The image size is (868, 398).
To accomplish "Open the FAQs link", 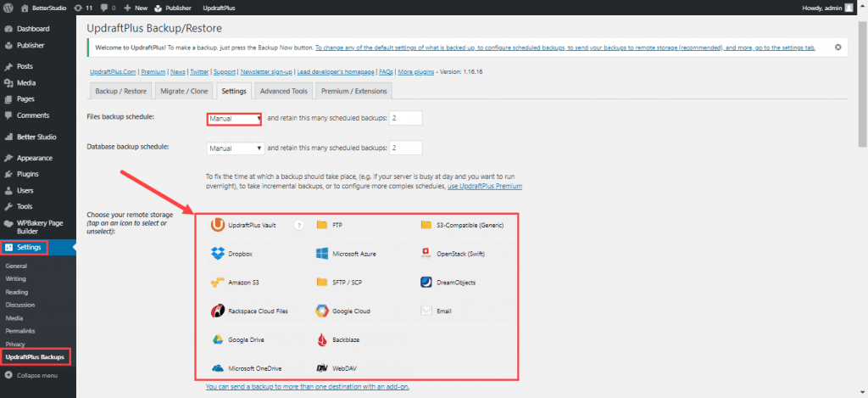I will 386,72.
